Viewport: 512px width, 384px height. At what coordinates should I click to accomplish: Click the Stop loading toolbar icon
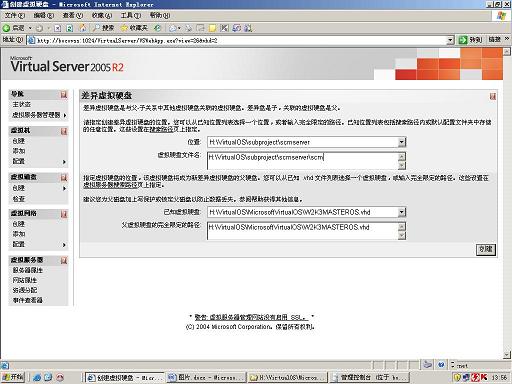pos(57,28)
